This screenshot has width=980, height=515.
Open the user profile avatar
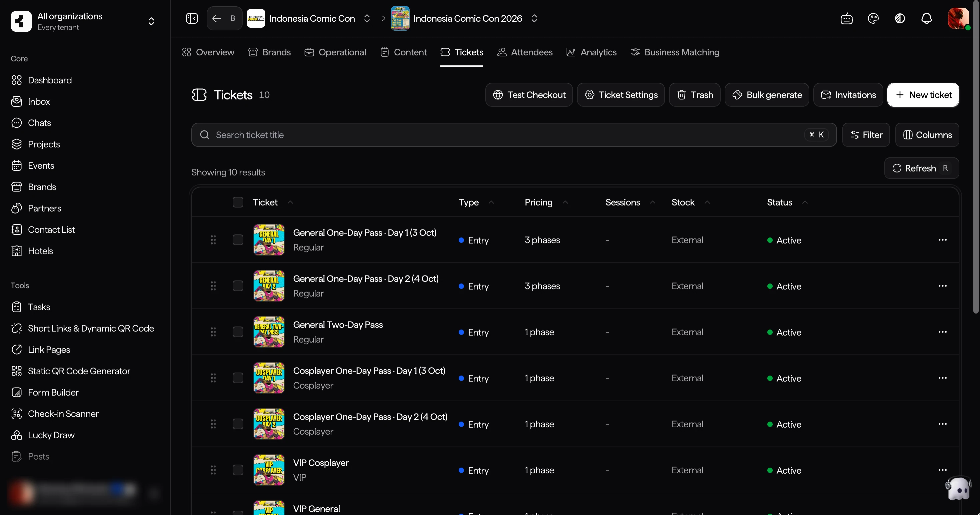[x=958, y=18]
